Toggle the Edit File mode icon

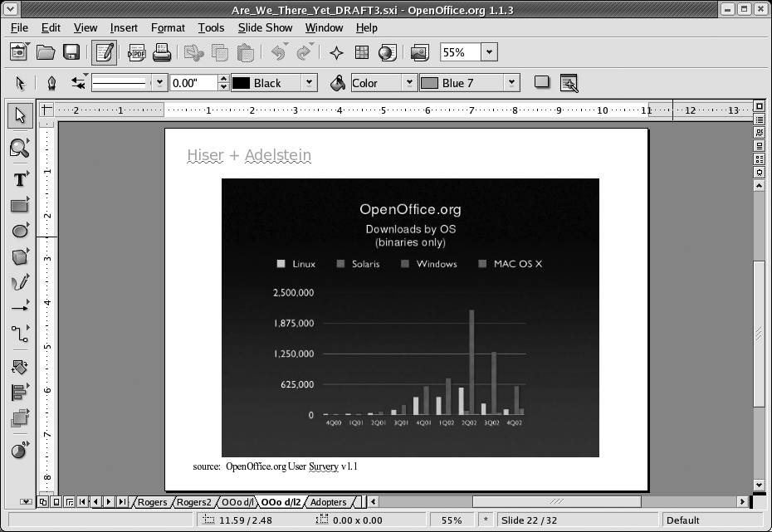(x=105, y=52)
